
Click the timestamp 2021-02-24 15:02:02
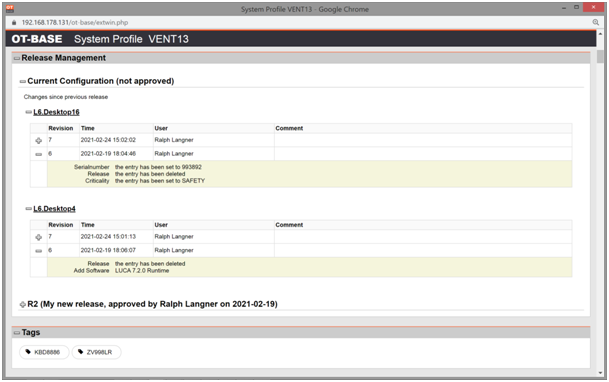(x=108, y=140)
